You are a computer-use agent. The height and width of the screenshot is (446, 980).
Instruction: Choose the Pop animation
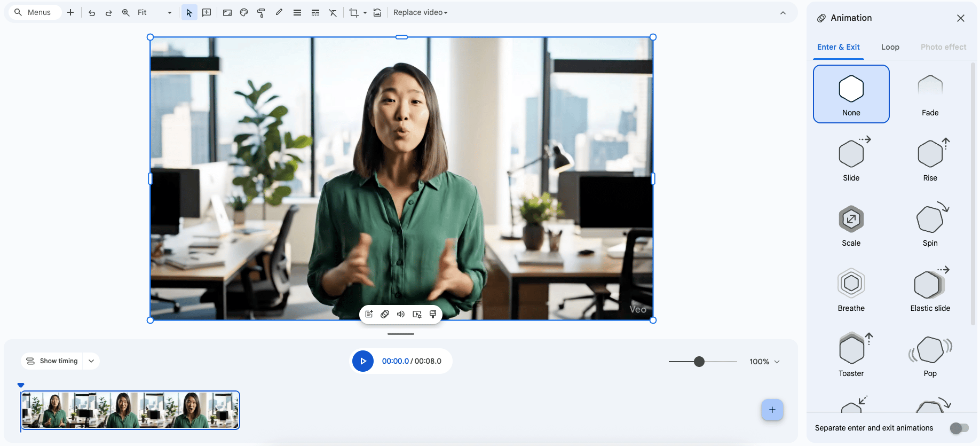pos(930,355)
